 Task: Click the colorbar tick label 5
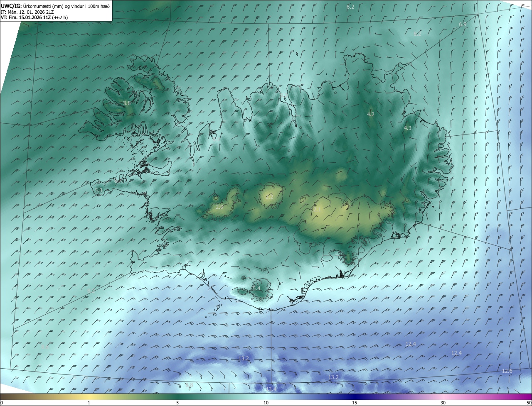(x=177, y=403)
